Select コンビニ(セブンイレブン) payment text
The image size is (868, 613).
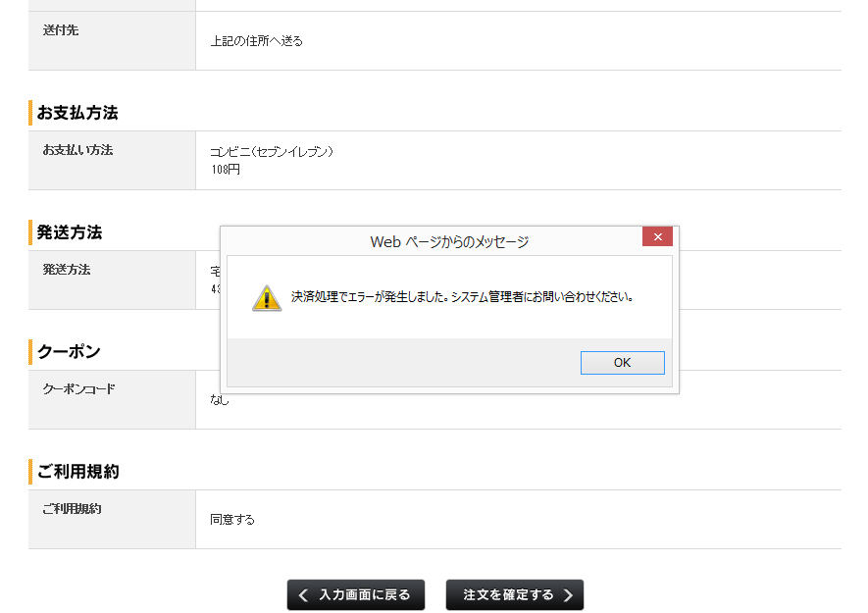[x=273, y=152]
